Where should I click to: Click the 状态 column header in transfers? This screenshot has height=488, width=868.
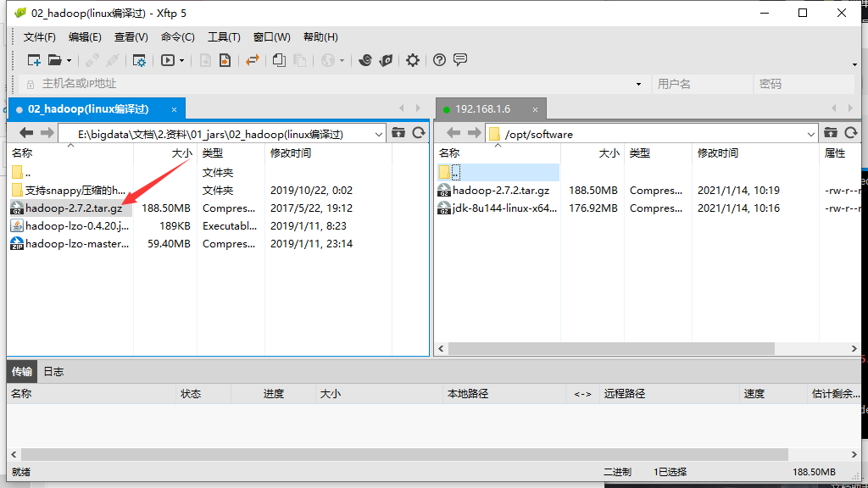(x=203, y=393)
